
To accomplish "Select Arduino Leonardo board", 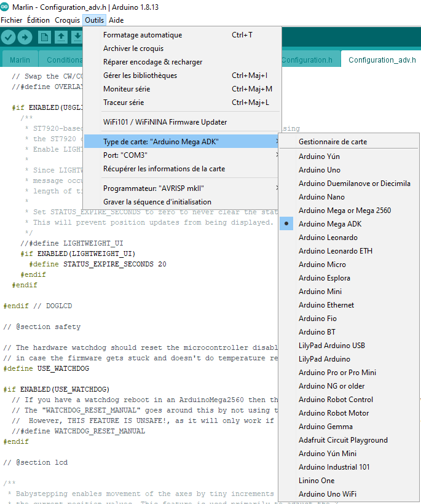I will 349,238.
